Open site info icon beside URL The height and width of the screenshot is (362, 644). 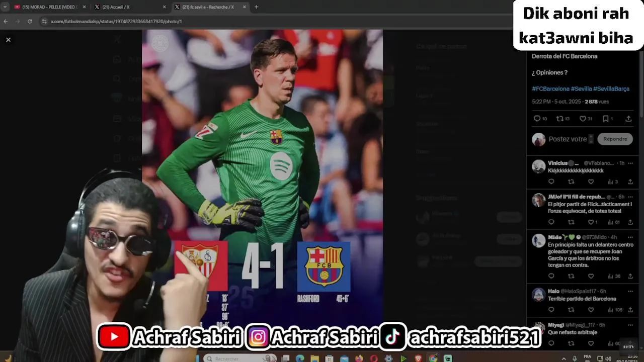click(x=44, y=22)
